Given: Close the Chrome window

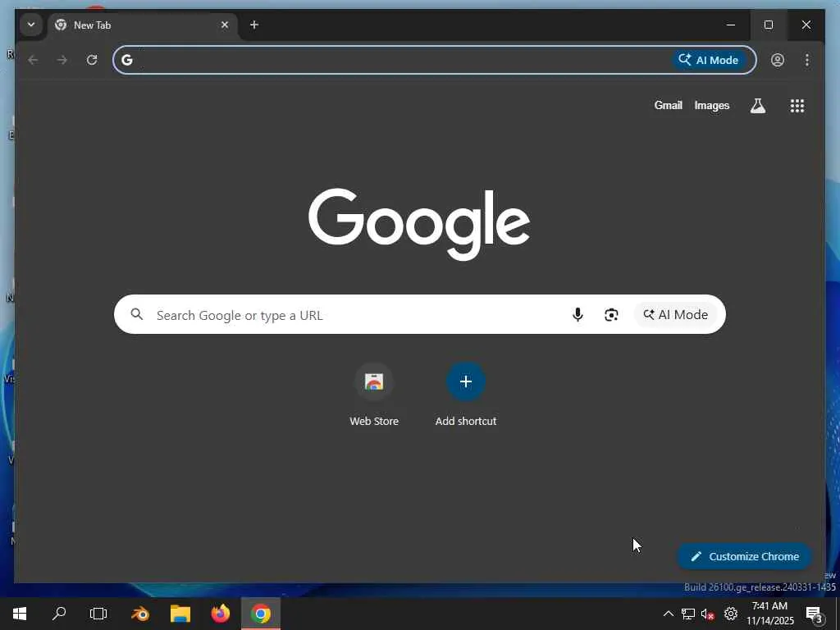Looking at the screenshot, I should [x=806, y=25].
